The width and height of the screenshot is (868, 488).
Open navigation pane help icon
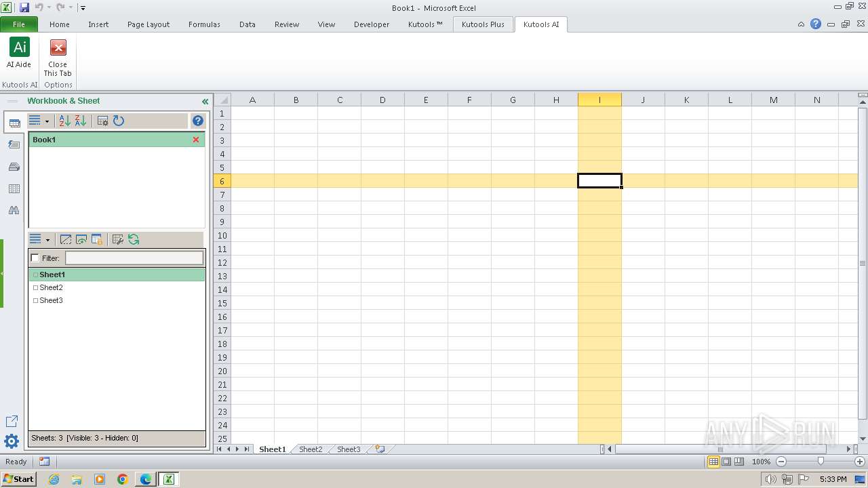tap(197, 121)
